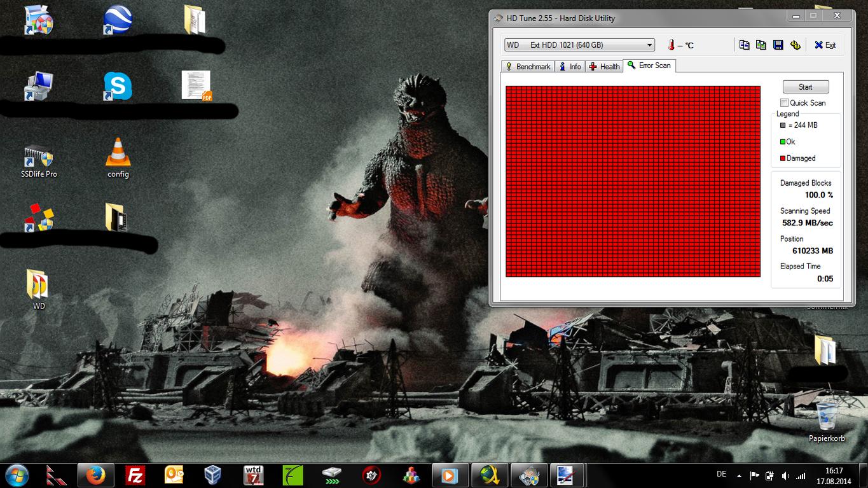The width and height of the screenshot is (868, 488).
Task: Enable the Quick Scan checkbox
Action: click(x=785, y=103)
